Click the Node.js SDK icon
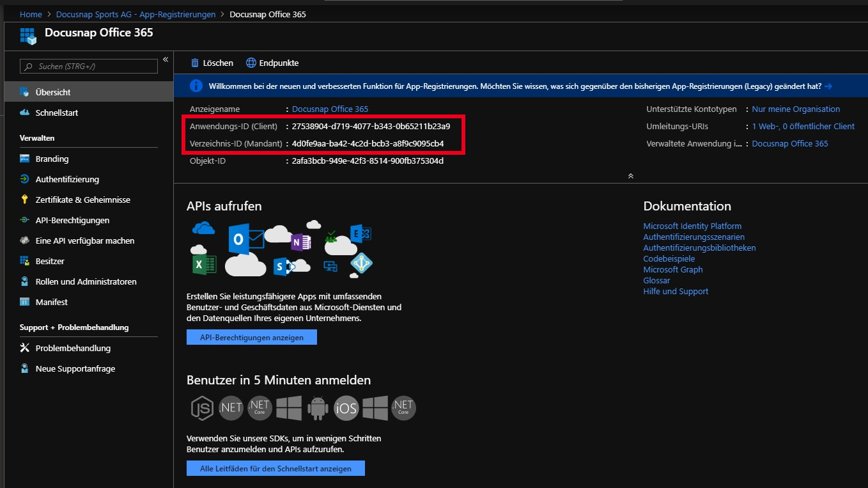Viewport: 868px width, 488px height. [x=202, y=408]
